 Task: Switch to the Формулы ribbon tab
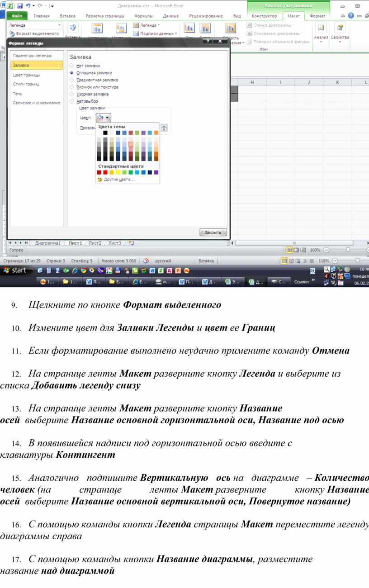(143, 16)
